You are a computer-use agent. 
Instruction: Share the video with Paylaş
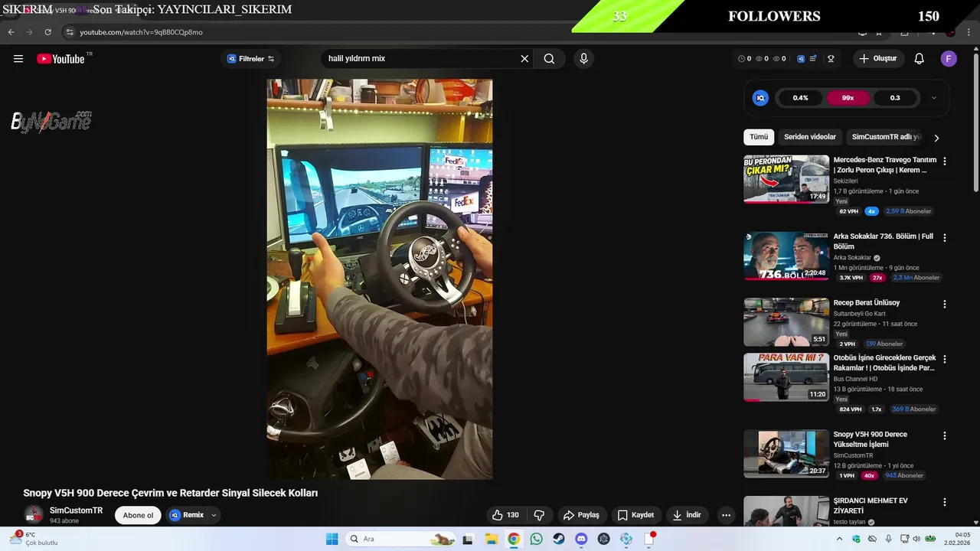(581, 515)
